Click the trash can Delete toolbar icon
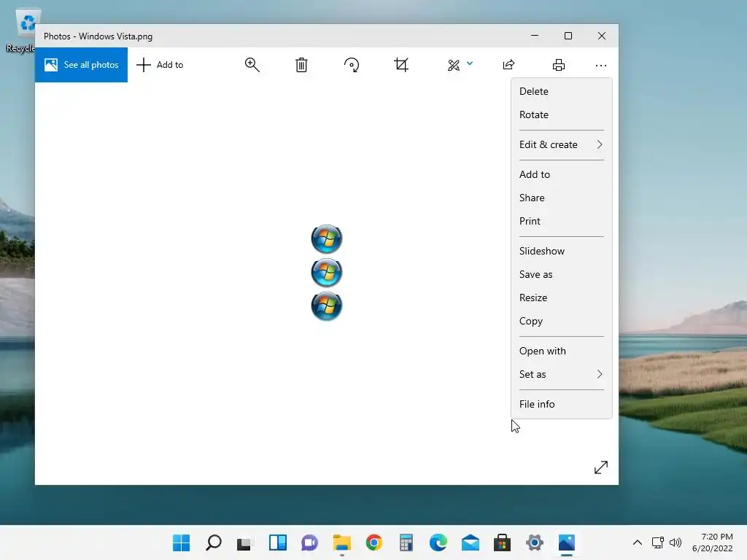Screen dimensions: 747x560 301,65
